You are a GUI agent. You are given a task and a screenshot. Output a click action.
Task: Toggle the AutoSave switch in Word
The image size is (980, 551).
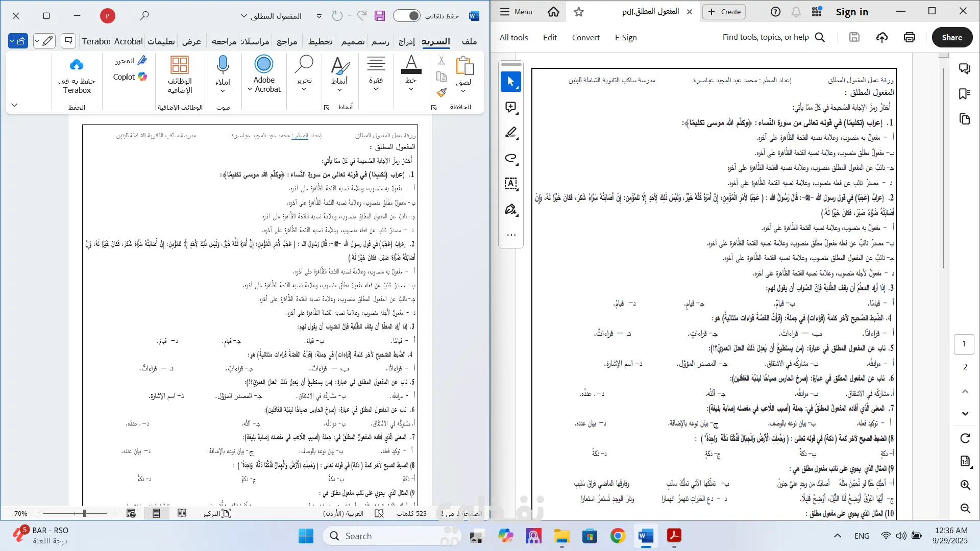click(x=407, y=16)
